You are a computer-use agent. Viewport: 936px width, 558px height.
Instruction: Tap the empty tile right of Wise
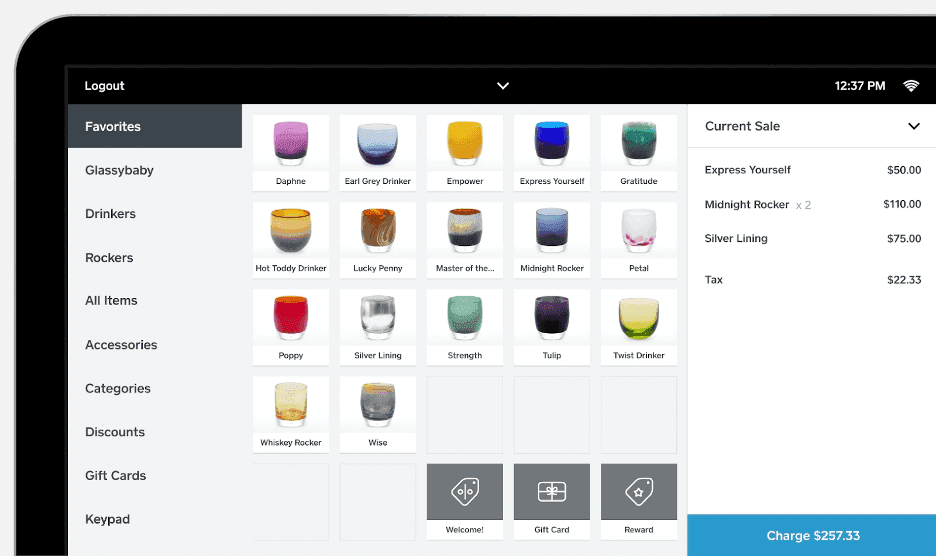point(465,414)
